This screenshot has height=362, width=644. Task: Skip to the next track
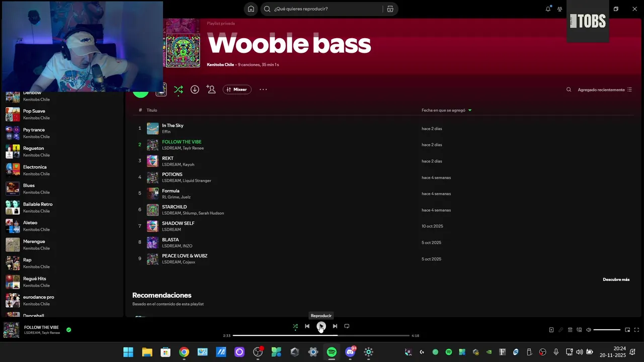[335, 326]
